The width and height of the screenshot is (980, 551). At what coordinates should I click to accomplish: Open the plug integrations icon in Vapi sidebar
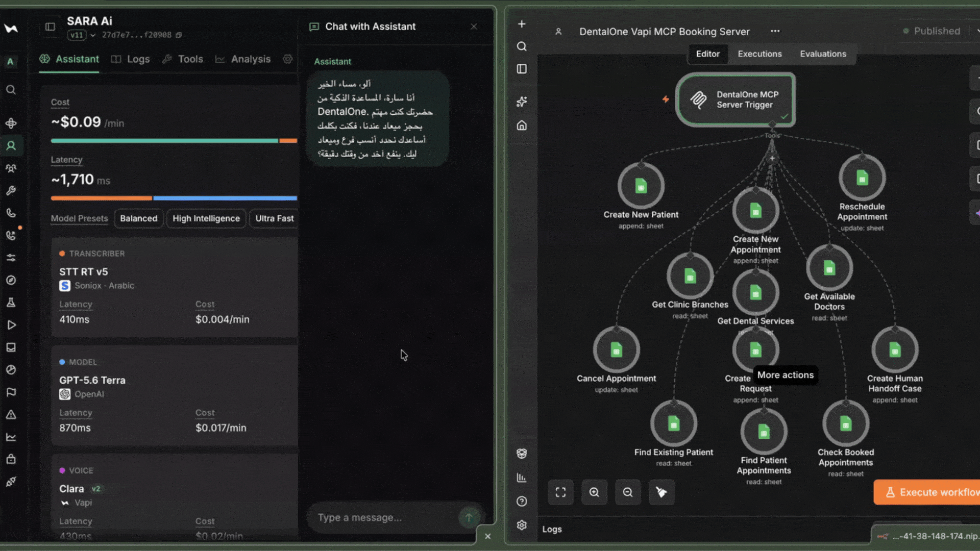[11, 482]
